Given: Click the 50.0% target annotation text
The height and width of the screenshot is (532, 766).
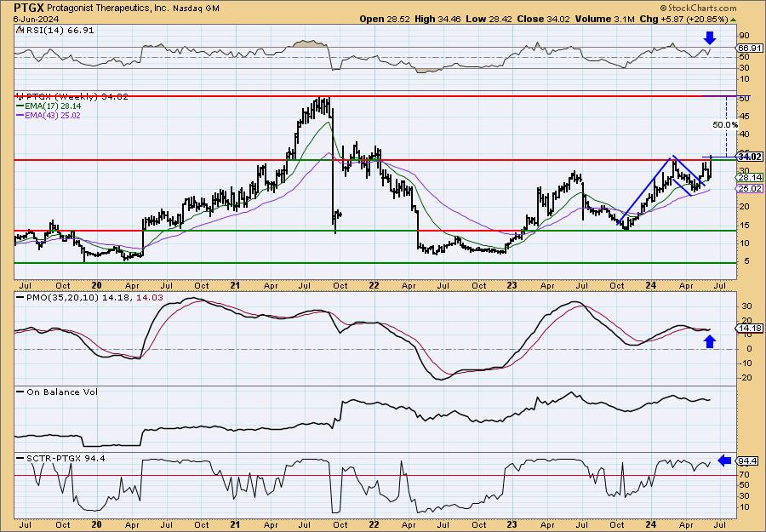Looking at the screenshot, I should click(725, 125).
